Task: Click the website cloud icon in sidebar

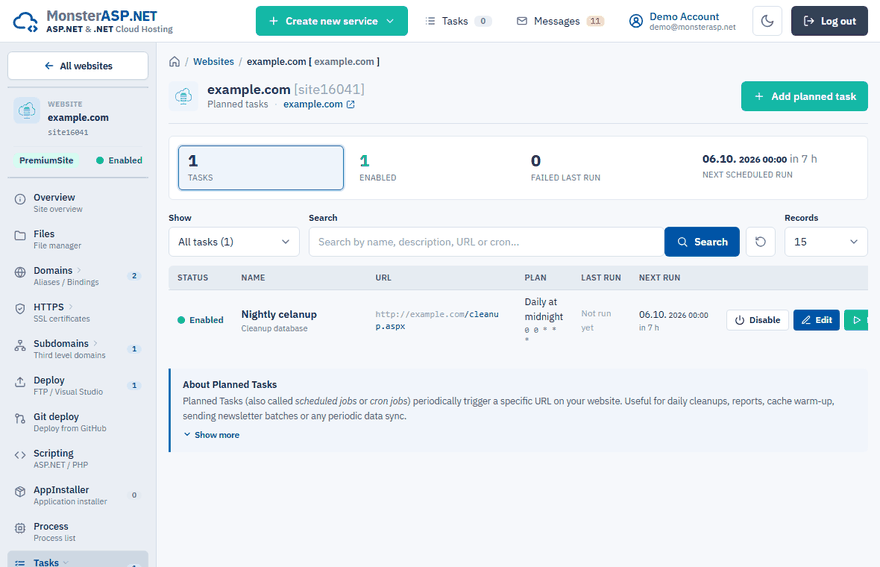Action: [27, 111]
